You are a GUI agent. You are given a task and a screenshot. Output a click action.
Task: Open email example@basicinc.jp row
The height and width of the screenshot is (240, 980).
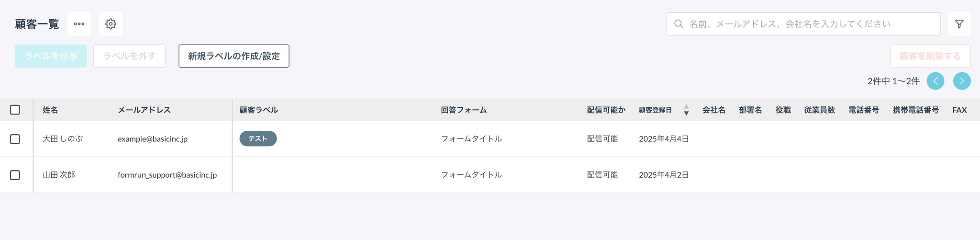pos(153,139)
